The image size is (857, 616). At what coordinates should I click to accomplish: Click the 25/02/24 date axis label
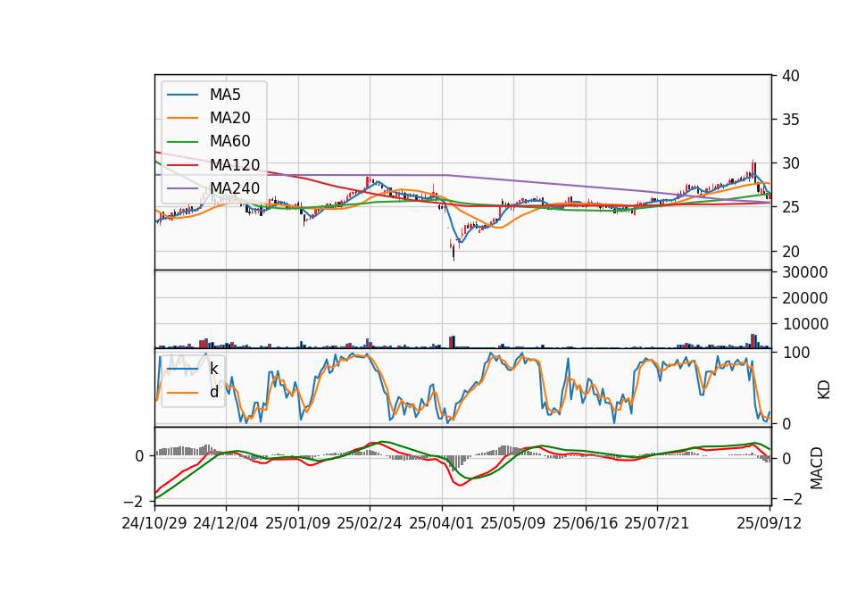coord(370,523)
